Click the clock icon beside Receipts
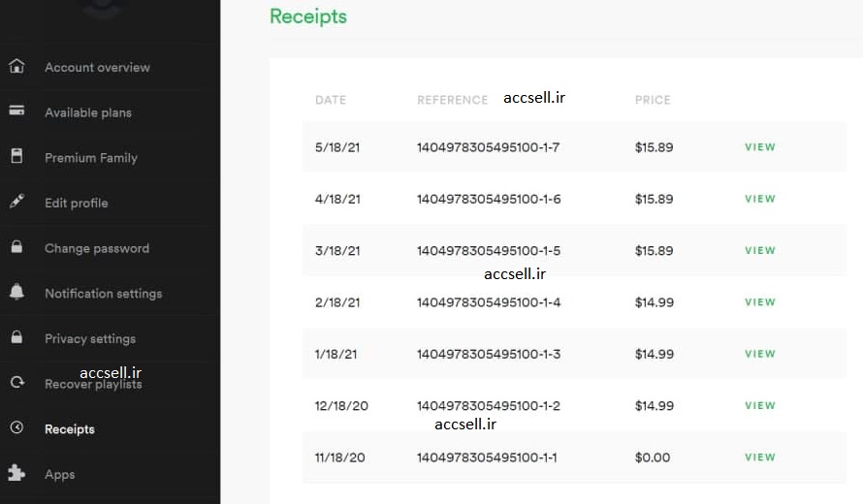 (x=16, y=427)
